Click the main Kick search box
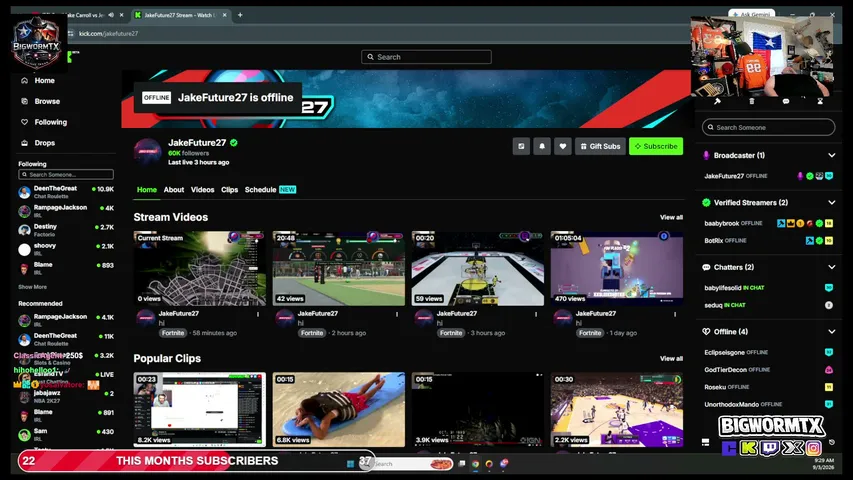This screenshot has width=853, height=480. [426, 57]
